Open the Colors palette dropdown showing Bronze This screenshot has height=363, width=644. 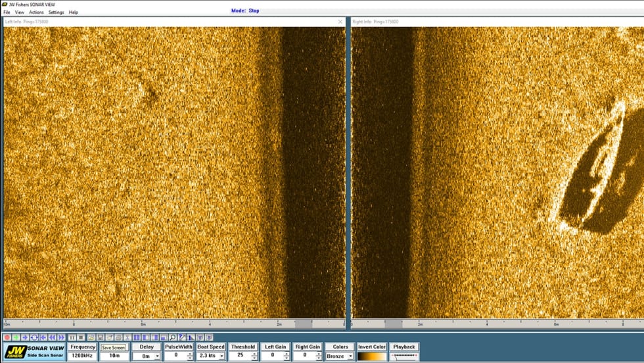tap(350, 356)
